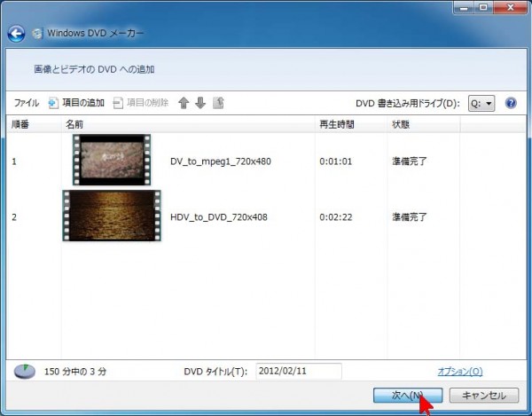The image size is (532, 416).
Task: Click the Windows DVD Maker title icon
Action: [x=37, y=35]
